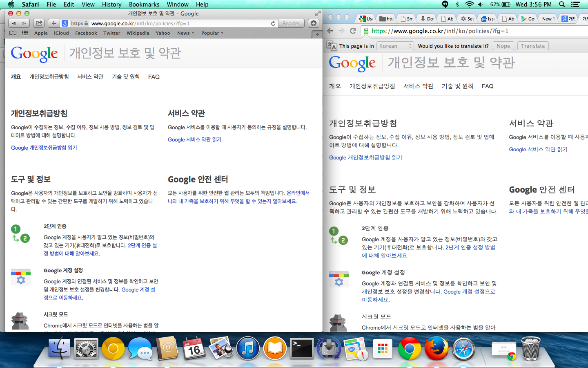Switch to Chrome Downloads tab

[427, 18]
